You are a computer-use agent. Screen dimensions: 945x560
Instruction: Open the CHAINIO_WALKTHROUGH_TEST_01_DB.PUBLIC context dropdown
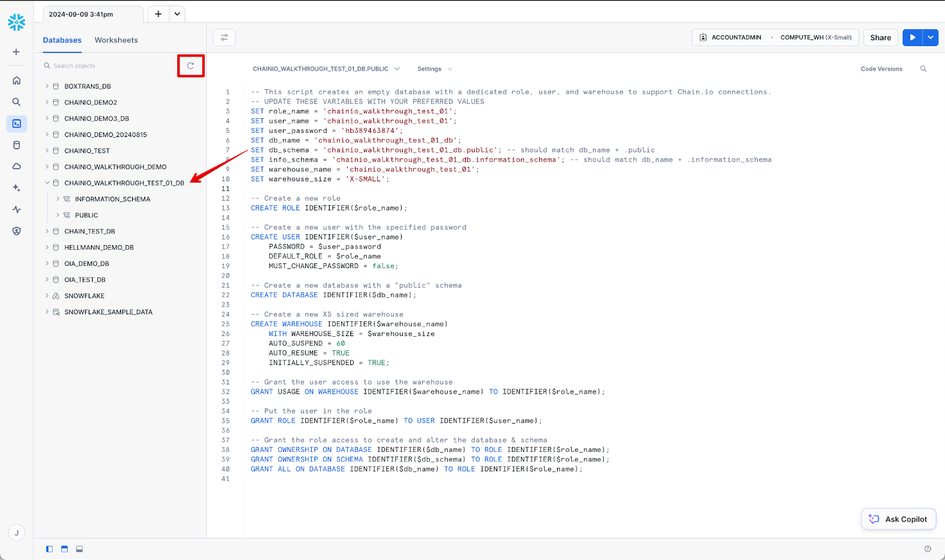(x=326, y=69)
